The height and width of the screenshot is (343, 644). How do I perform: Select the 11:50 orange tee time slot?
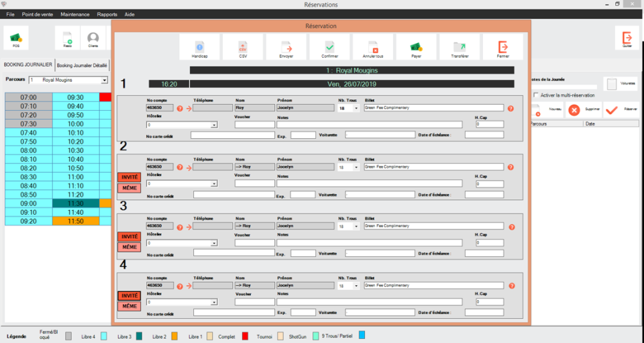[x=76, y=221]
